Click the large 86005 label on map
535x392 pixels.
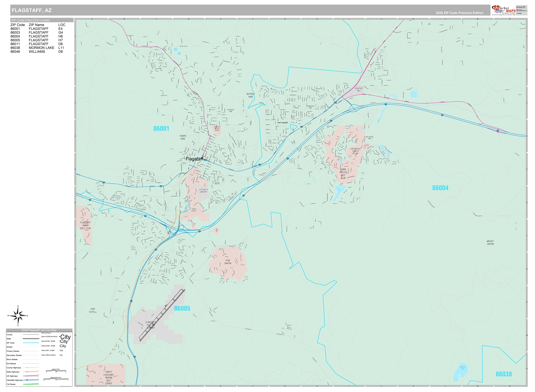[182, 309]
